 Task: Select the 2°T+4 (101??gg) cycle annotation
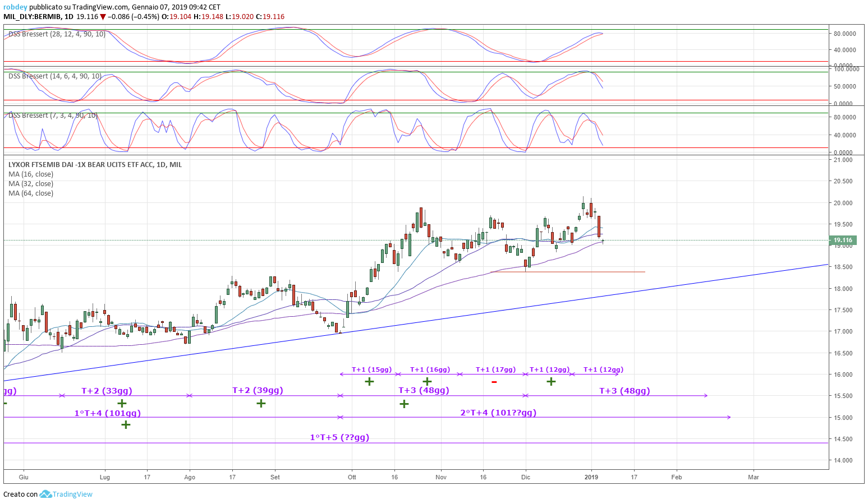click(x=498, y=413)
